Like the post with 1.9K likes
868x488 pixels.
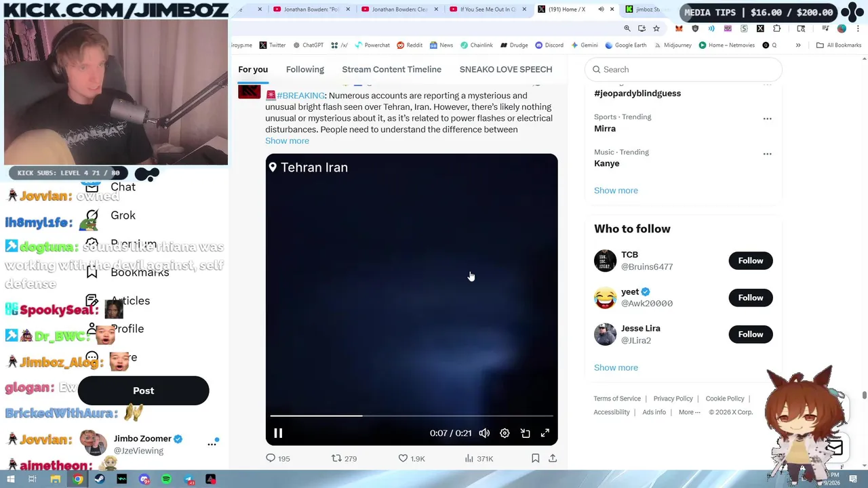click(x=411, y=459)
